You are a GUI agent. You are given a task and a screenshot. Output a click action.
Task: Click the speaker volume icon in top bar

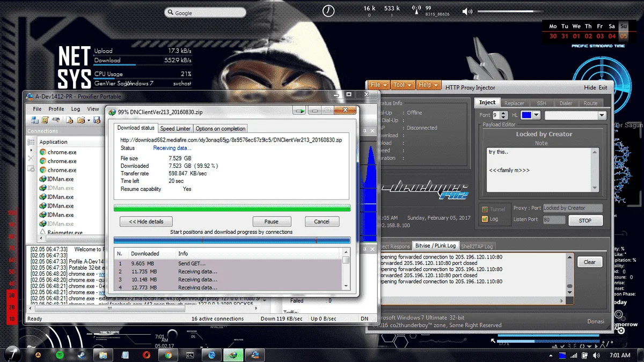468,11
